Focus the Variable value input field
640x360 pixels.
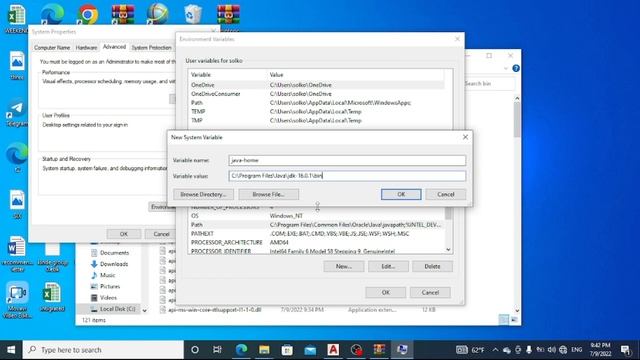(347, 176)
